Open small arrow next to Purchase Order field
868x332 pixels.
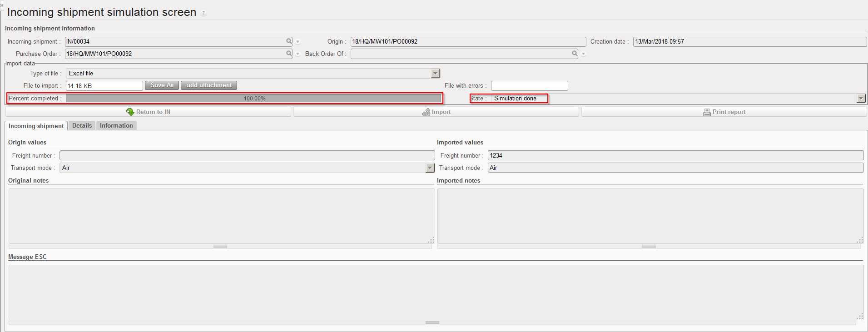point(298,54)
